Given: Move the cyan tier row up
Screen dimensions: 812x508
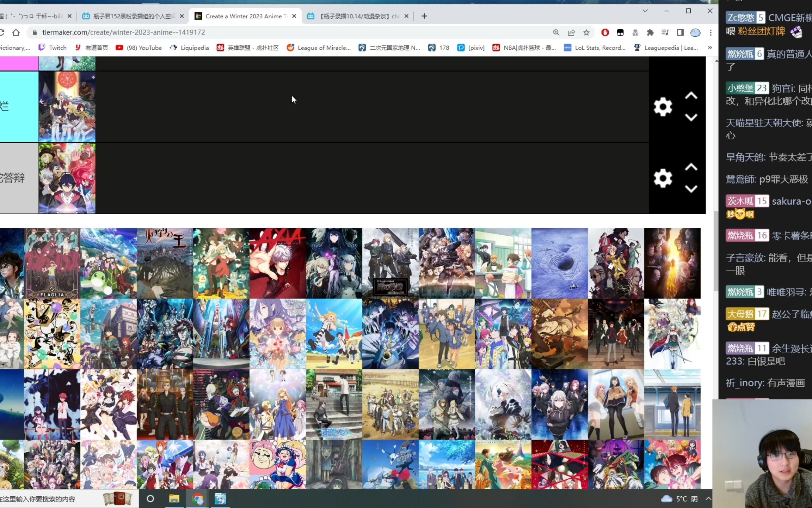Looking at the screenshot, I should point(691,96).
